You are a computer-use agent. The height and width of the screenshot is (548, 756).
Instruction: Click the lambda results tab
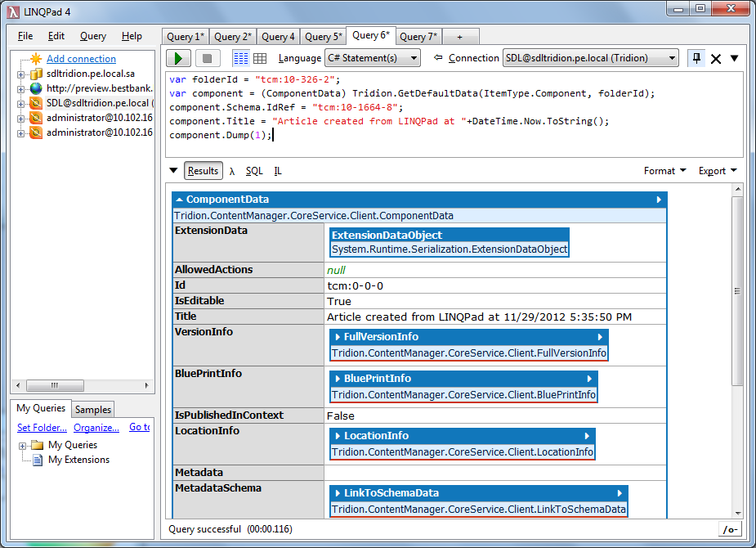point(232,171)
